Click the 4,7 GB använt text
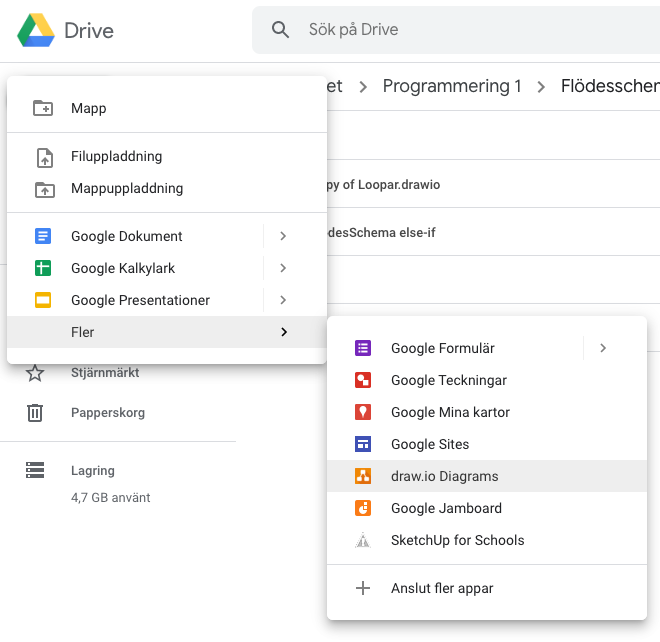 [x=111, y=498]
